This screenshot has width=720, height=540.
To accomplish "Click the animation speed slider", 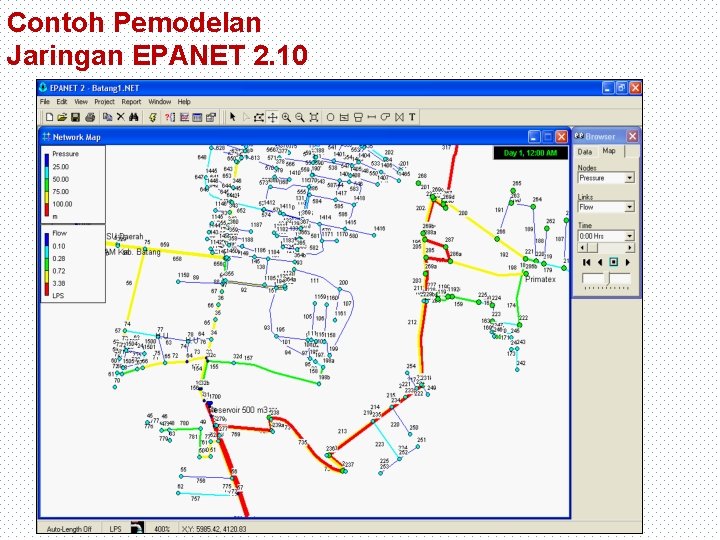I will tap(607, 280).
